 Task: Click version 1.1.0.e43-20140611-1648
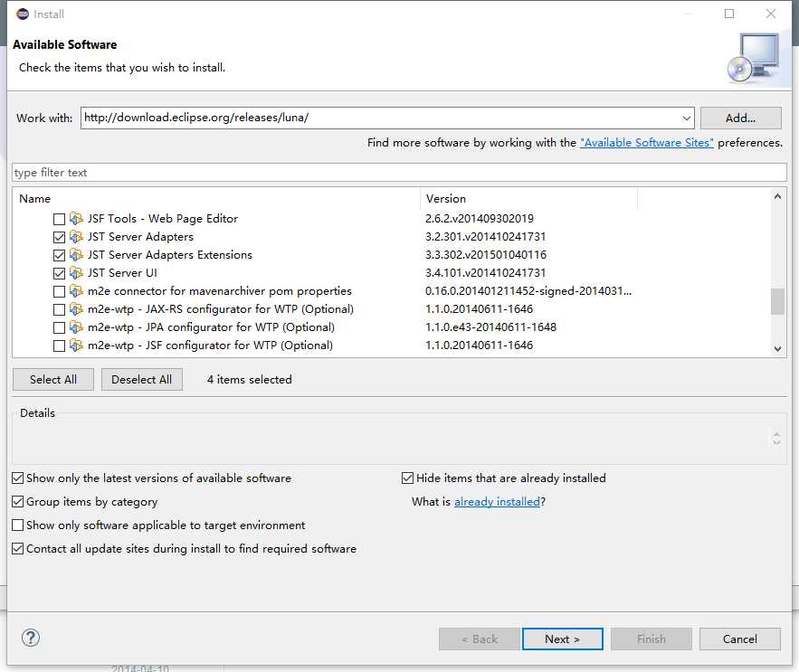(490, 327)
